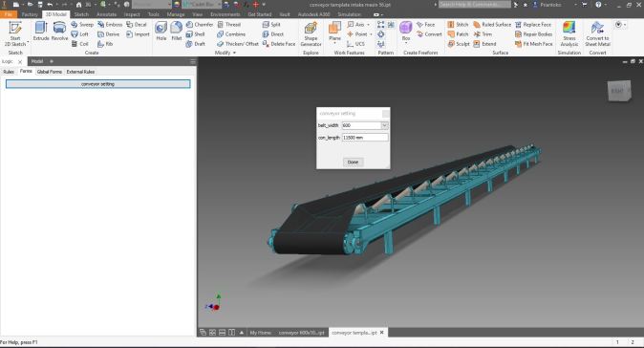Select the Thread tool
Image resolution: width=644 pixels, height=348 pixels.
228,25
